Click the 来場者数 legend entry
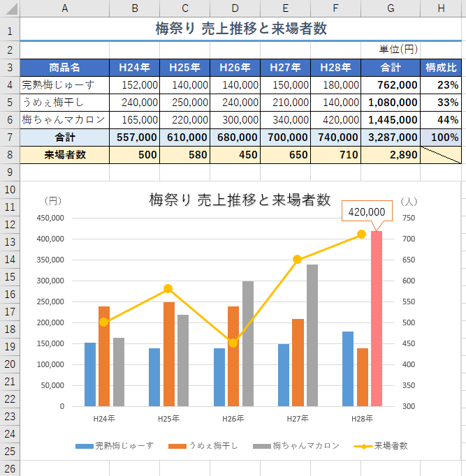This screenshot has height=476, width=466. coord(381,446)
